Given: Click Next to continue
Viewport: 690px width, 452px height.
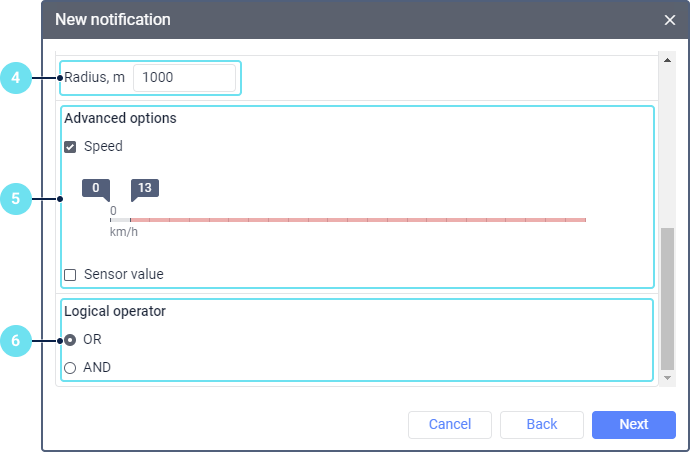Looking at the screenshot, I should pos(633,425).
